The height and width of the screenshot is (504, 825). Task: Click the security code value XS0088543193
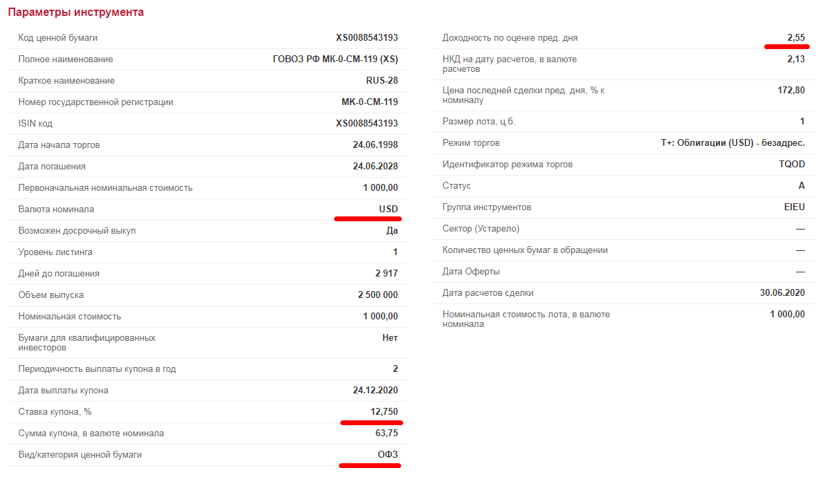[367, 38]
